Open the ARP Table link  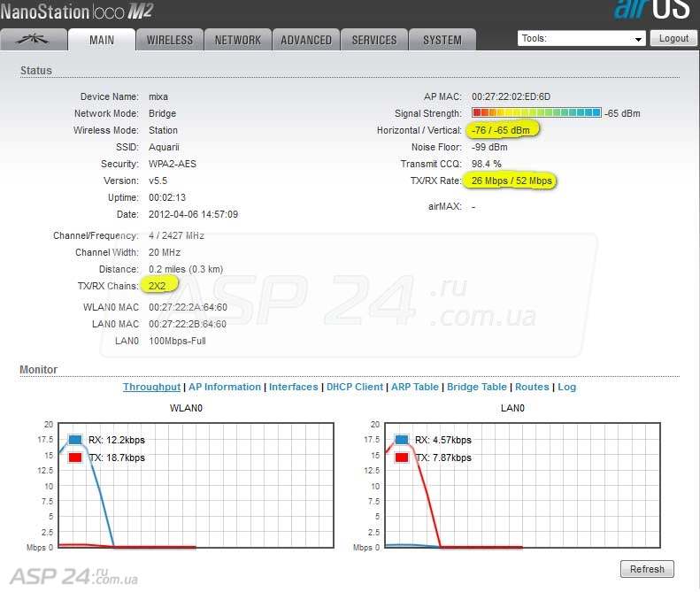pos(414,387)
